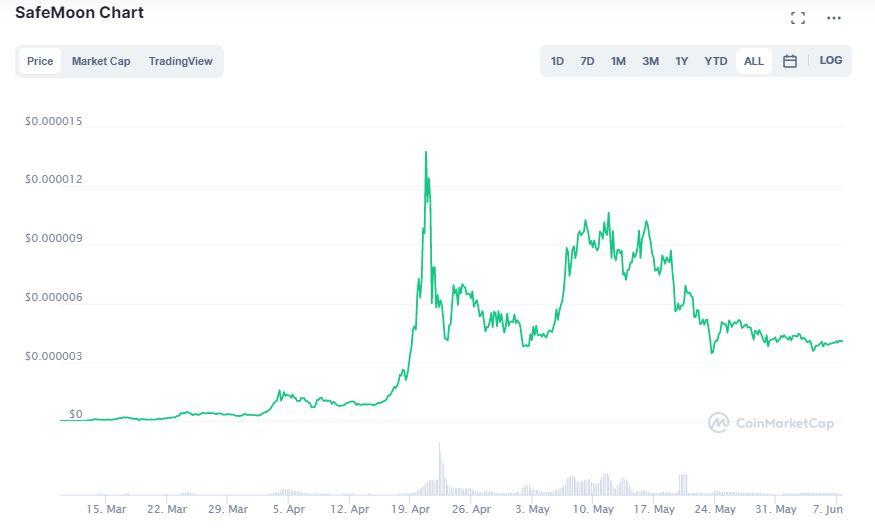Screen dimensions: 875x529
Task: Open the three-dot more options menu
Action: tap(834, 18)
